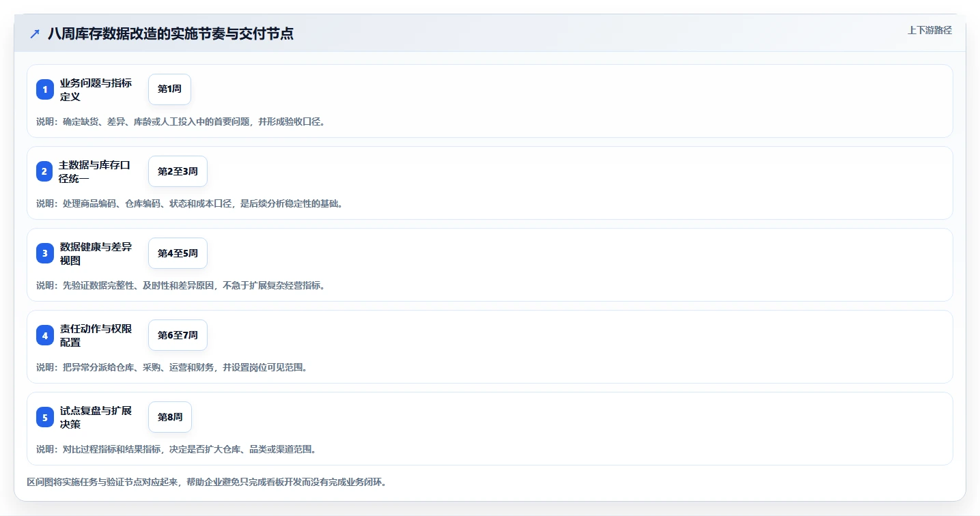Screen dimensions: 980x516
Task: Click the 数据健康与差异视图 step title
Action: [x=96, y=253]
